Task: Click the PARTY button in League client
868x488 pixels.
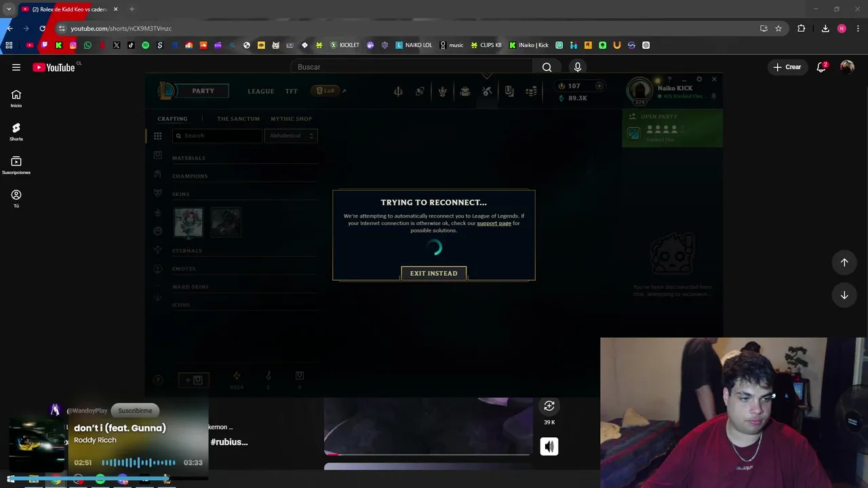Action: (x=203, y=91)
